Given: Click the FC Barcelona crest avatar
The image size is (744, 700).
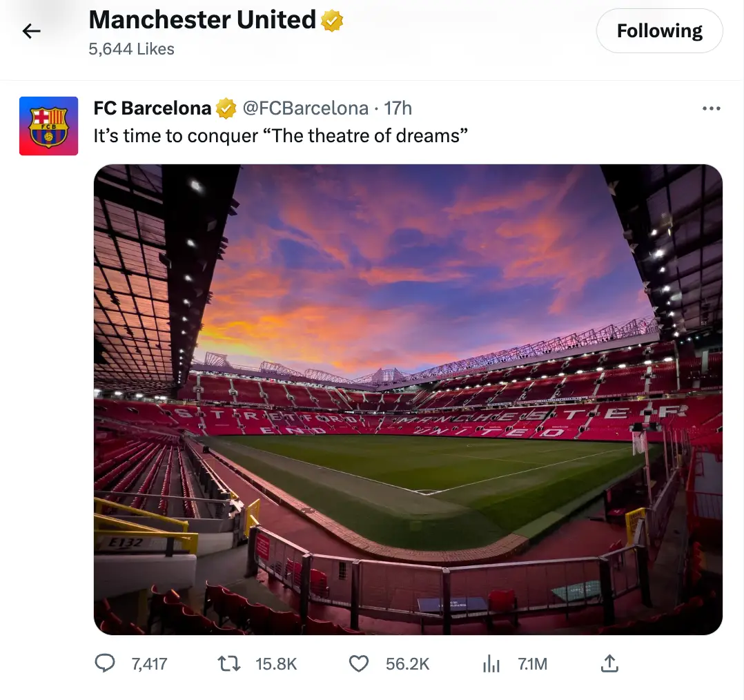Looking at the screenshot, I should pyautogui.click(x=48, y=125).
